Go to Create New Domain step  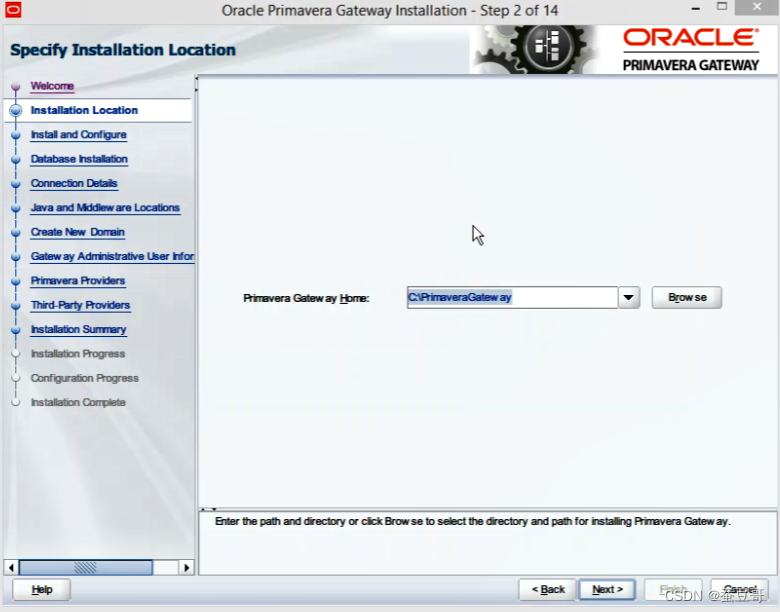pyautogui.click(x=78, y=232)
